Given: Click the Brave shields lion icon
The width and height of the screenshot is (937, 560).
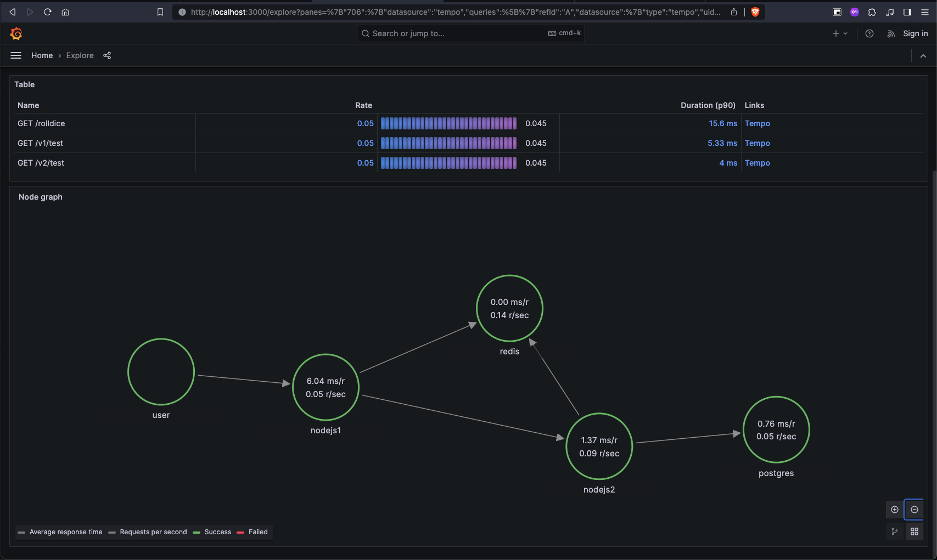Looking at the screenshot, I should [755, 12].
